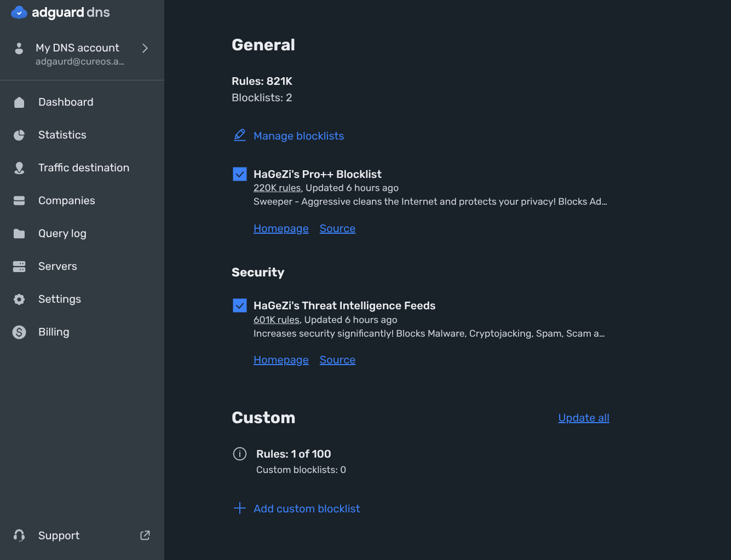Click the 601K rules link
The image size is (731, 560).
click(277, 320)
